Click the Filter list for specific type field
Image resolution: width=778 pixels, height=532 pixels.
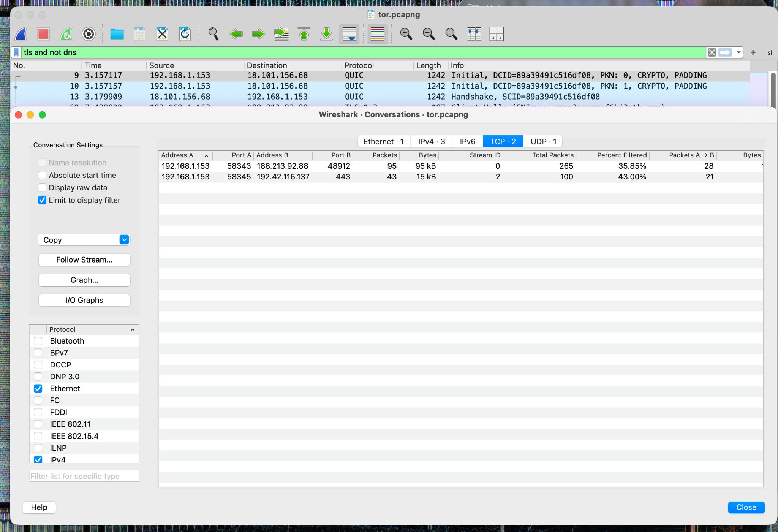tap(84, 476)
